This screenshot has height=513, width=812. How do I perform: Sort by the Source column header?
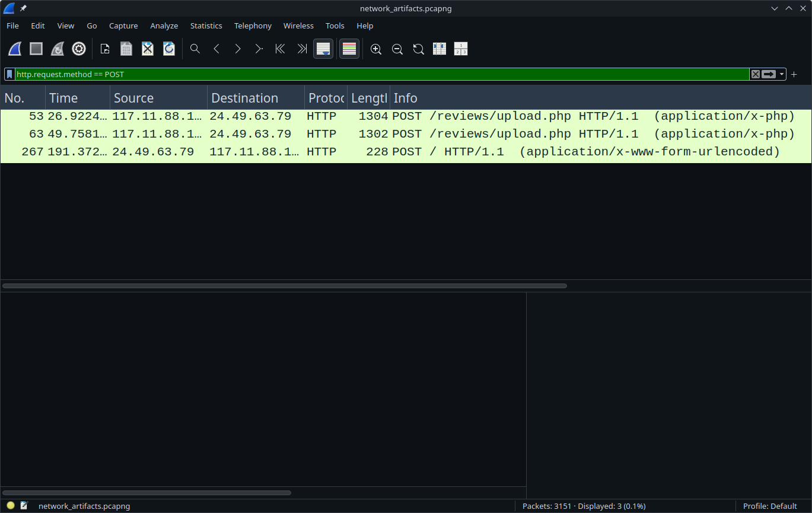pyautogui.click(x=159, y=98)
